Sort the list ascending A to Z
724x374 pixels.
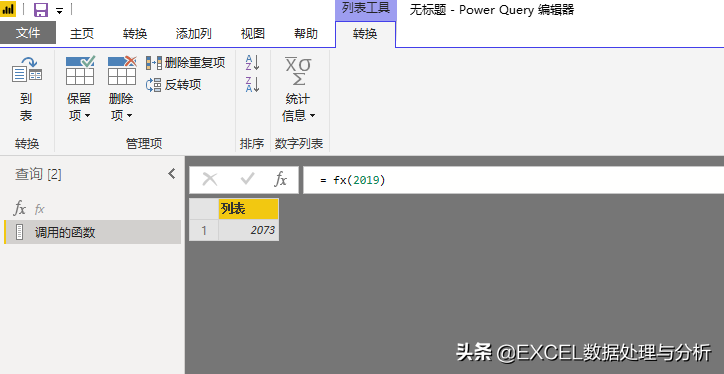click(252, 62)
